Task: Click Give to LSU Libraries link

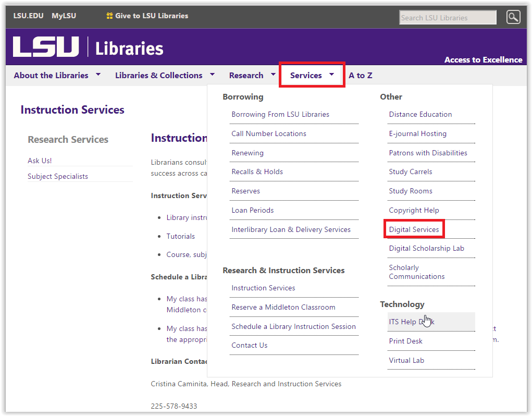Action: (151, 16)
